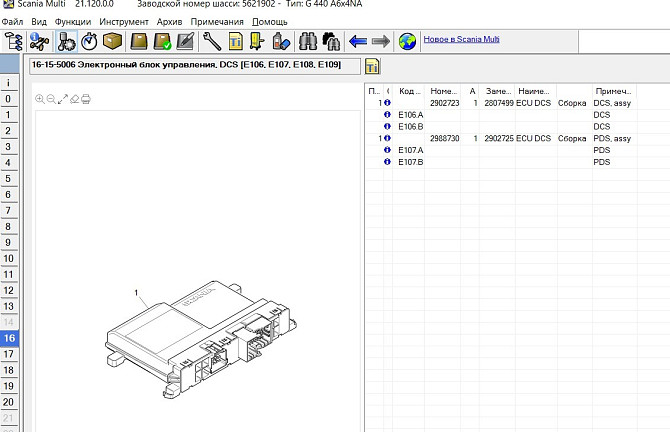Select the wrench tool icon
This screenshot has height=432, width=670.
212,41
